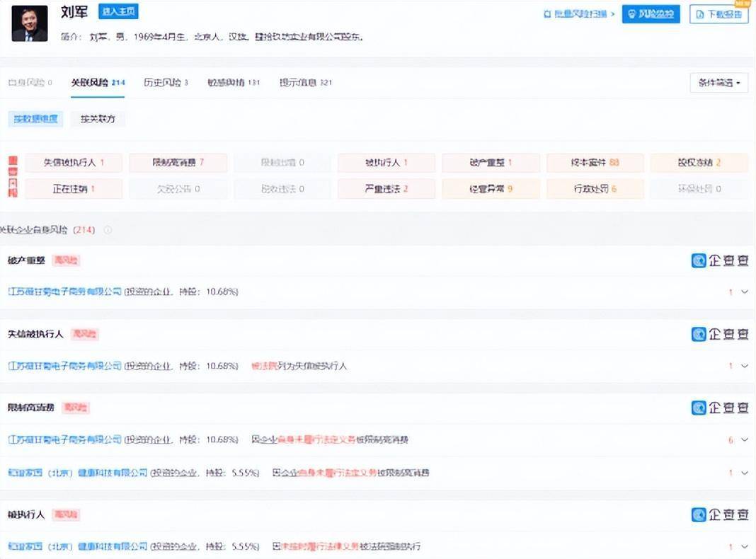The height and width of the screenshot is (559, 756).
Task: Expand the 限制高消费 row showing 6 records
Action: coord(744,439)
